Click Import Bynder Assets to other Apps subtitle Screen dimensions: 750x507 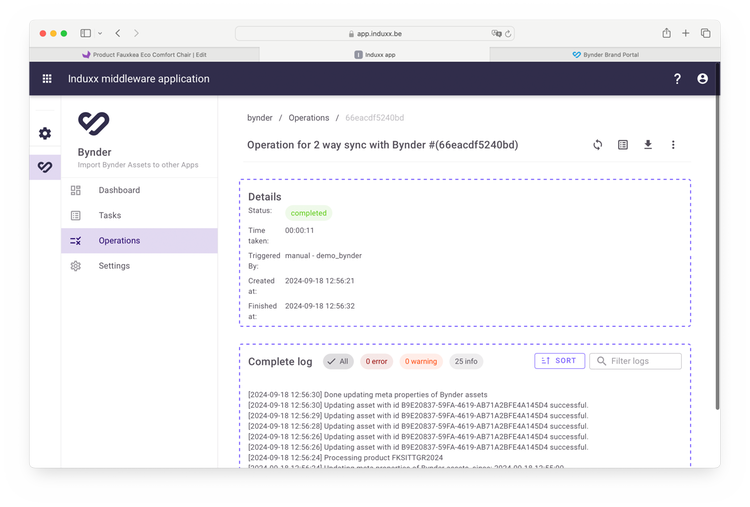(138, 165)
